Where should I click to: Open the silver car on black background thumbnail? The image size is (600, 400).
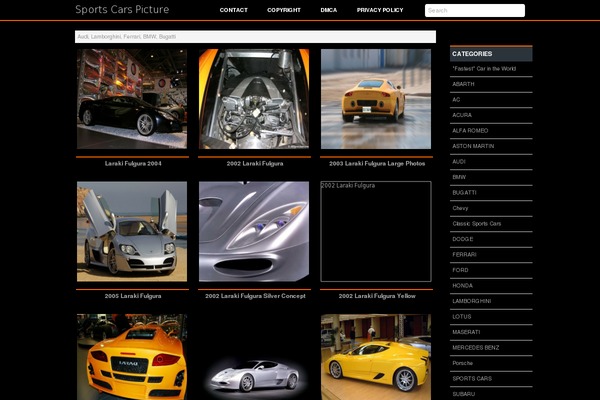click(x=254, y=357)
